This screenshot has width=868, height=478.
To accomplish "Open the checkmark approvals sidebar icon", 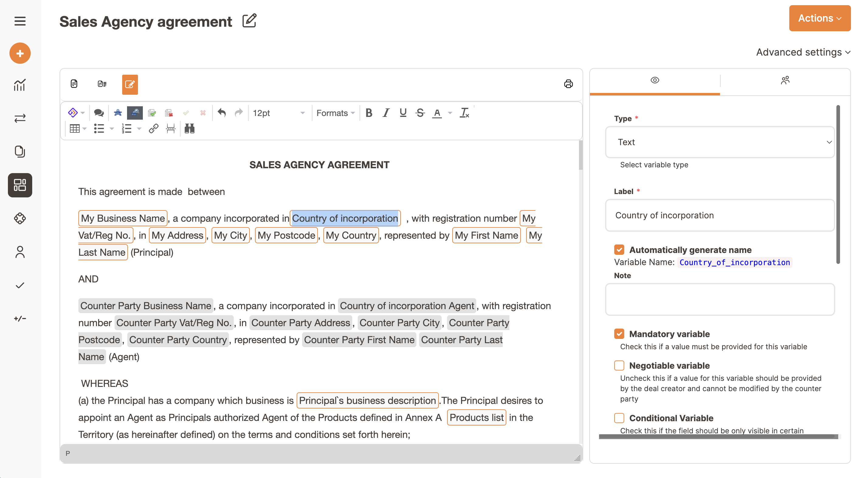I will 20,285.
